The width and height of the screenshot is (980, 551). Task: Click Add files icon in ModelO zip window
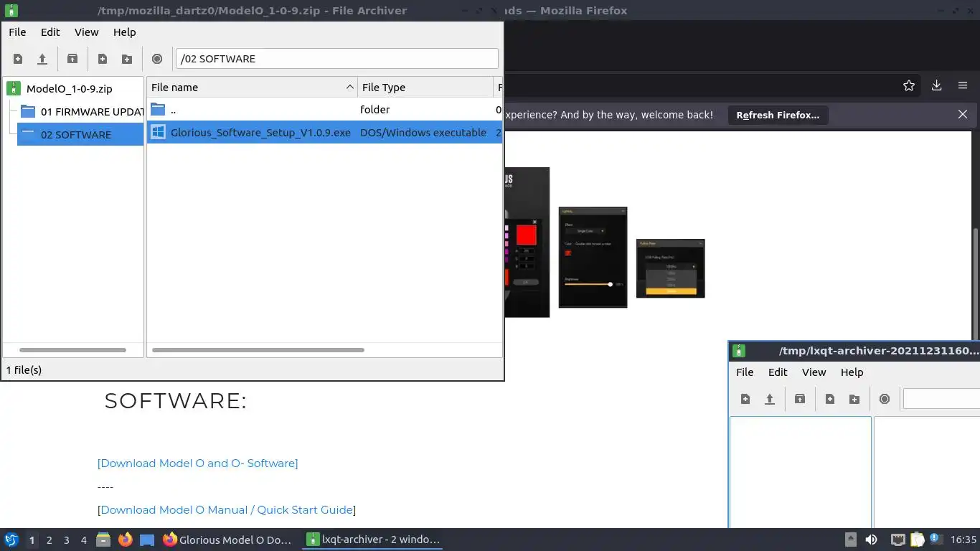[x=103, y=59]
